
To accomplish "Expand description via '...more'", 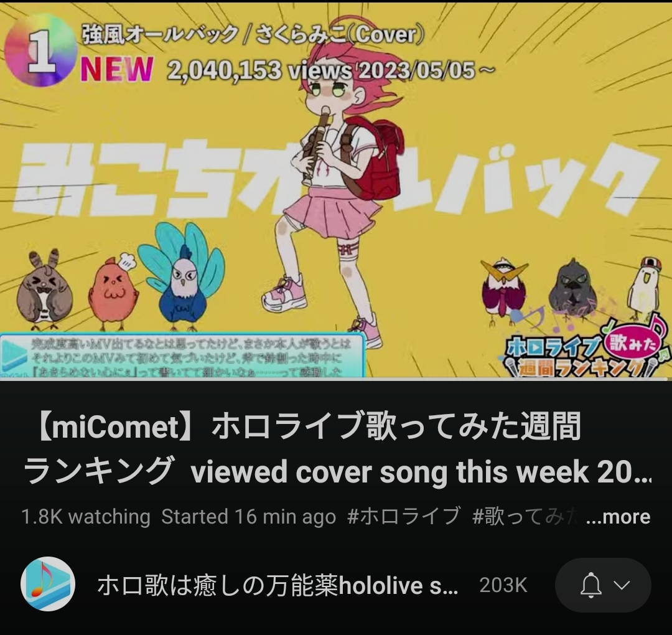I will tap(618, 517).
